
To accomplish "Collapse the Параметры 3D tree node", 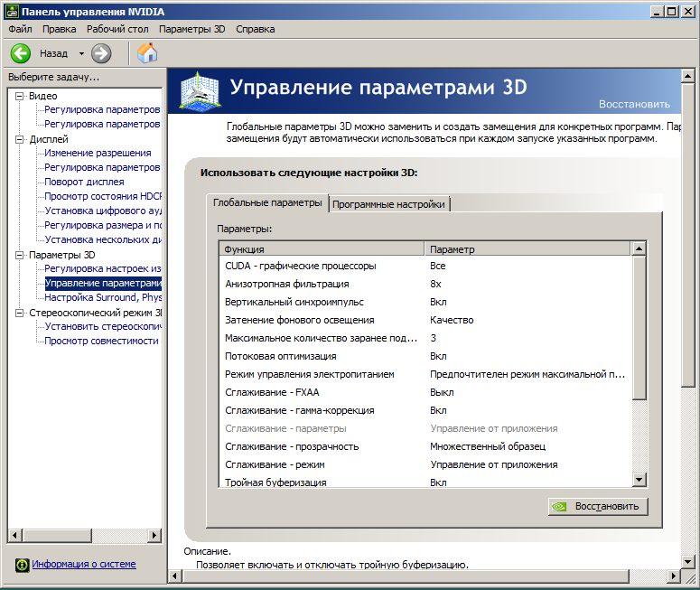I will (19, 255).
